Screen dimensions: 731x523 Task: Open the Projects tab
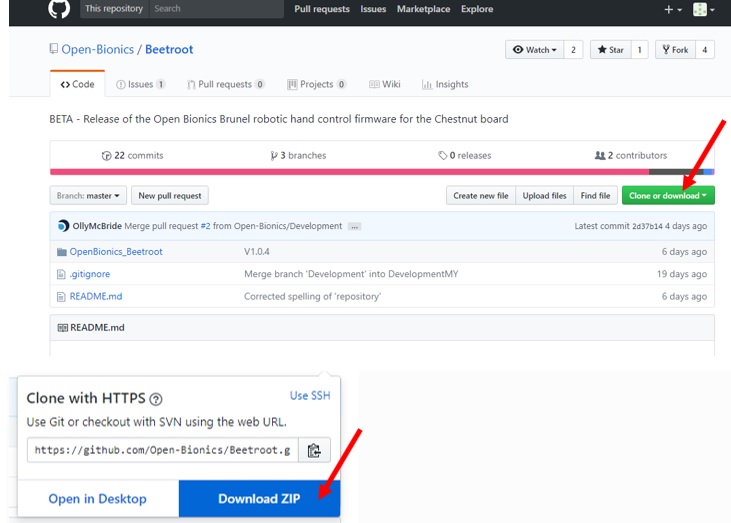[x=317, y=84]
